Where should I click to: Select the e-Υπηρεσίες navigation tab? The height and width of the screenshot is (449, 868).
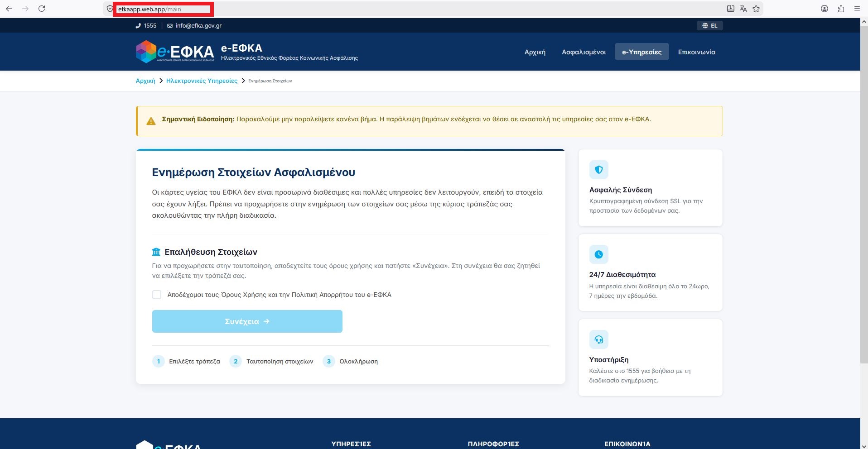point(641,52)
